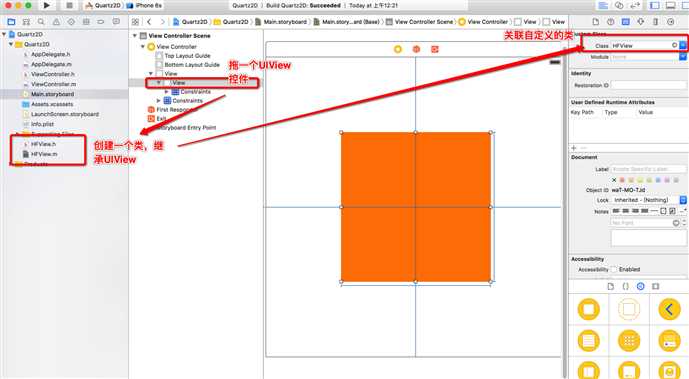689x379 pixels.
Task: Select the Navigation Controller back-arrow object
Action: pyautogui.click(x=669, y=309)
